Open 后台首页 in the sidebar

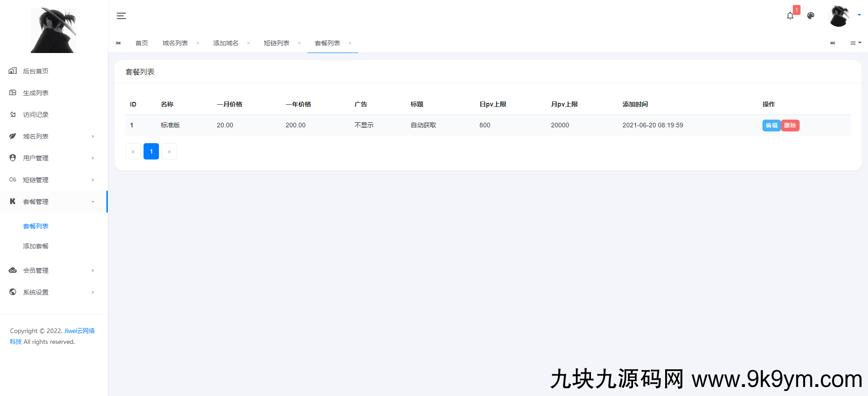36,71
